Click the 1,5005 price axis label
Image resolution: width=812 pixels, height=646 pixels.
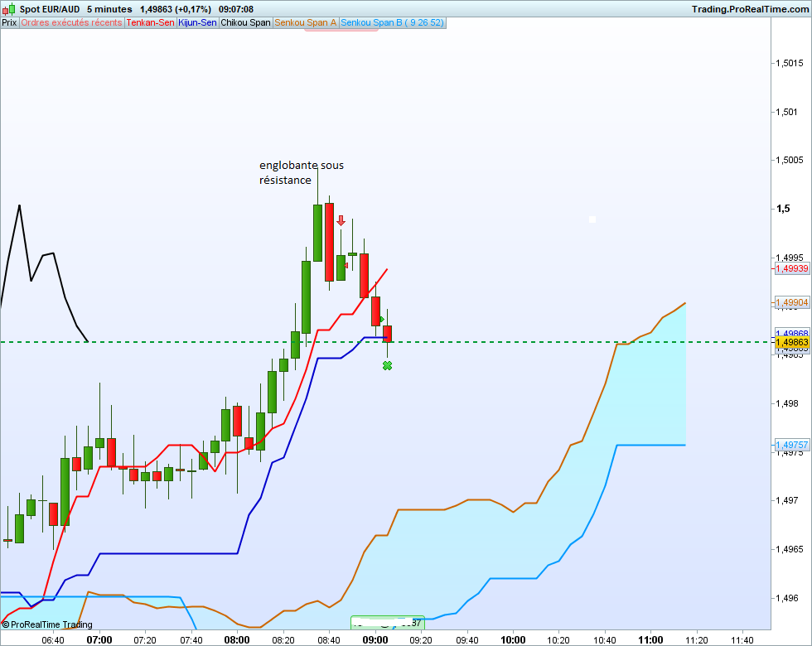click(790, 160)
